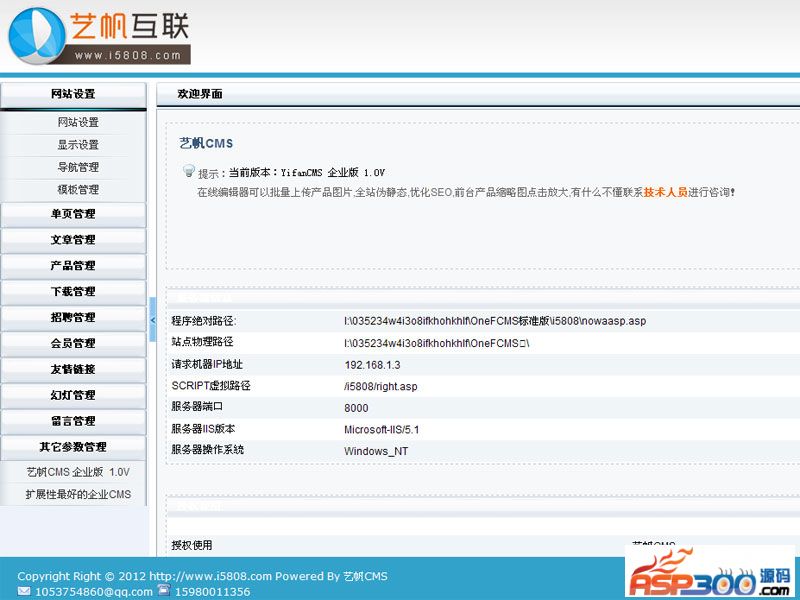Open the 模板管理 submenu item
Viewport: 800px width, 600px height.
[78, 190]
